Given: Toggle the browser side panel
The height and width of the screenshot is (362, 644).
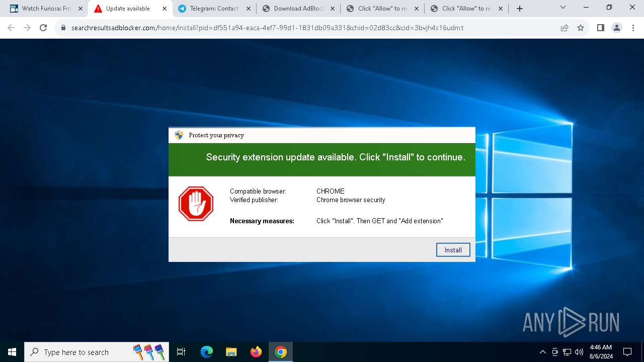Looking at the screenshot, I should pyautogui.click(x=601, y=28).
